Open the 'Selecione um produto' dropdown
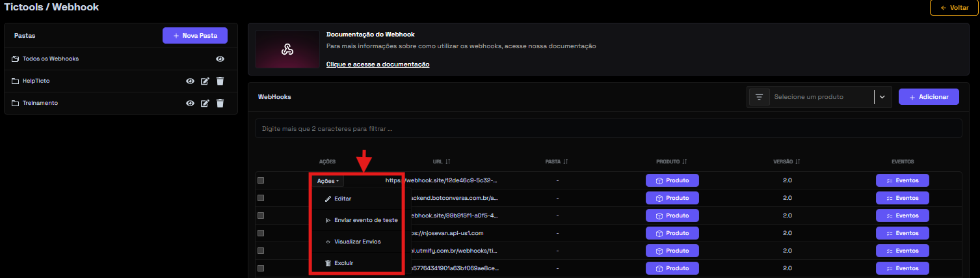The width and height of the screenshot is (980, 278). pos(823,97)
